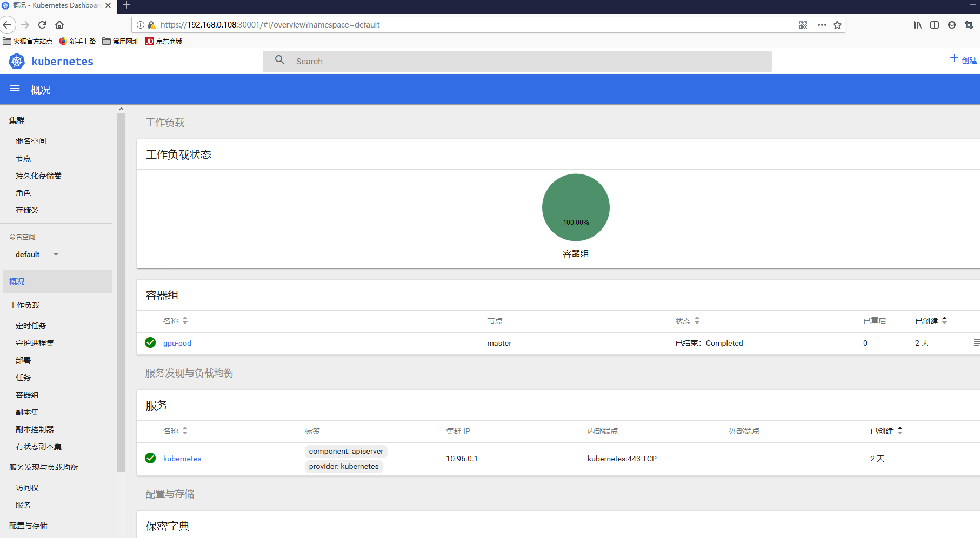
Task: Sort pods by 状态 column
Action: [x=687, y=321]
